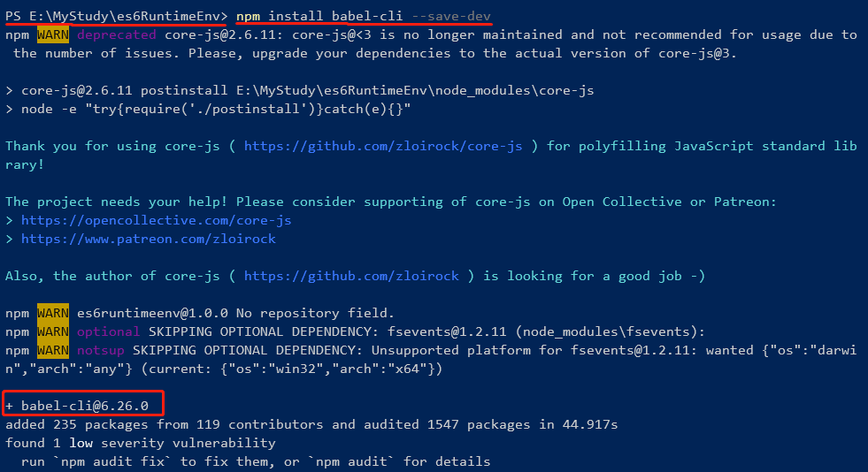
Task: Click the WARN badge before 'deprecated'
Action: click(52, 34)
